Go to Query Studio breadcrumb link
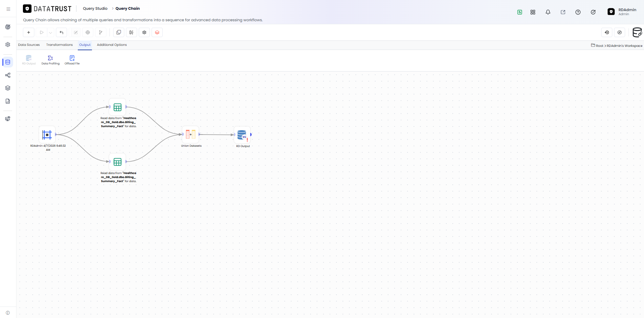Viewport: 644px width, 318px height. click(95, 8)
